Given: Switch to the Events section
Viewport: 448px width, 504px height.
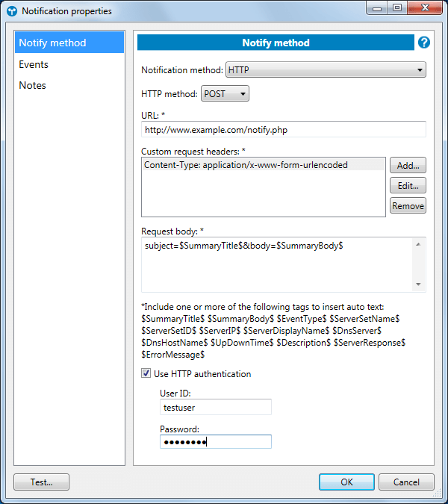Looking at the screenshot, I should (34, 64).
